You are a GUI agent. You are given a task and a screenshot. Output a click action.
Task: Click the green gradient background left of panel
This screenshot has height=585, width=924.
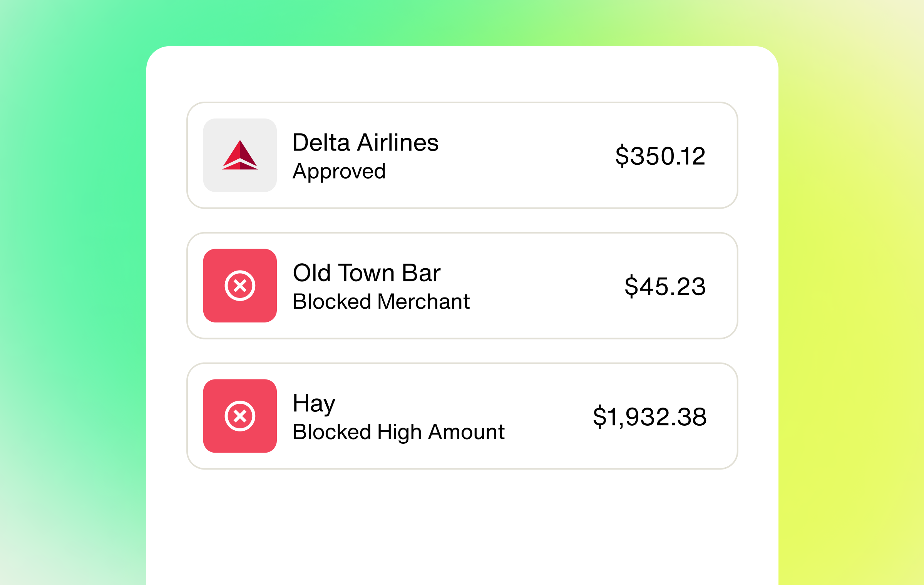(73, 292)
